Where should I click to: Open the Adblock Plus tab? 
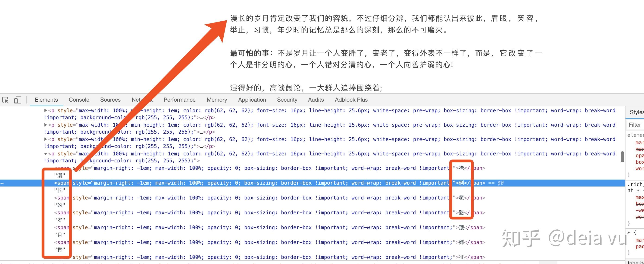coord(351,100)
